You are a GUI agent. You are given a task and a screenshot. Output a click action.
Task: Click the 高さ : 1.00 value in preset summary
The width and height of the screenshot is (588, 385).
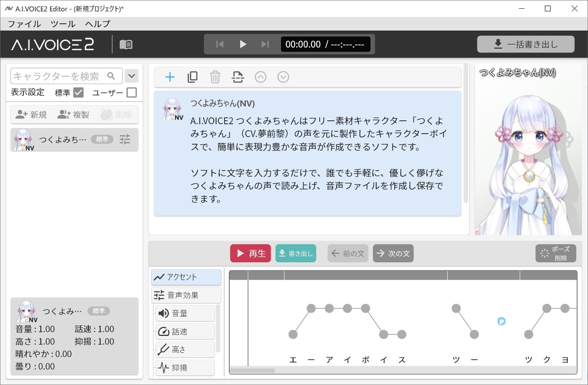[x=35, y=341]
